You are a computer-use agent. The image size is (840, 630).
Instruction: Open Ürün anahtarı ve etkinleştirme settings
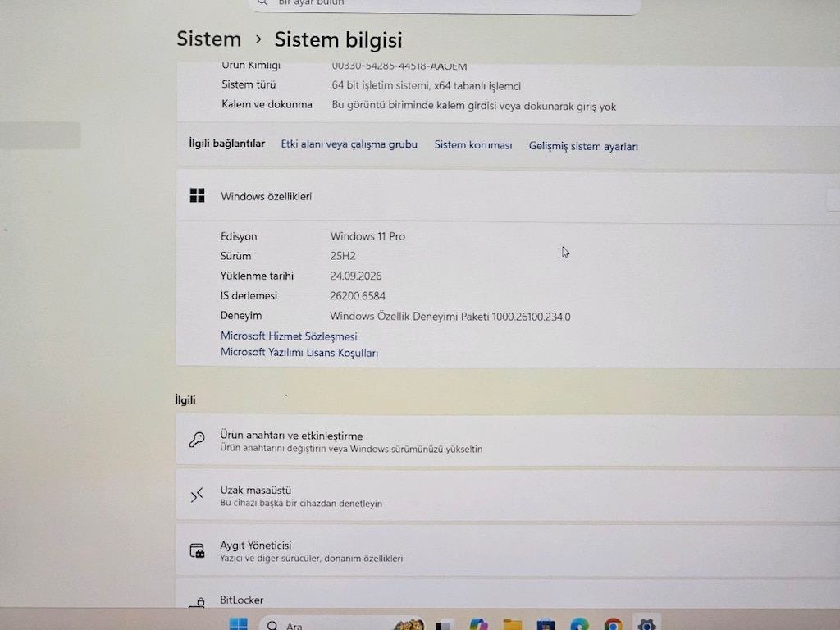click(508, 441)
